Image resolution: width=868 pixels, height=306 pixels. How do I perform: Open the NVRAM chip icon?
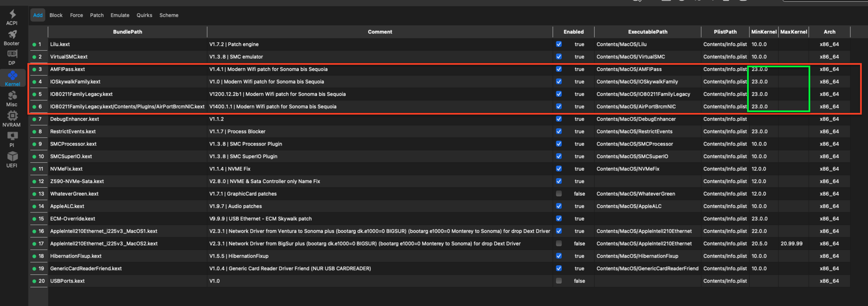(12, 118)
